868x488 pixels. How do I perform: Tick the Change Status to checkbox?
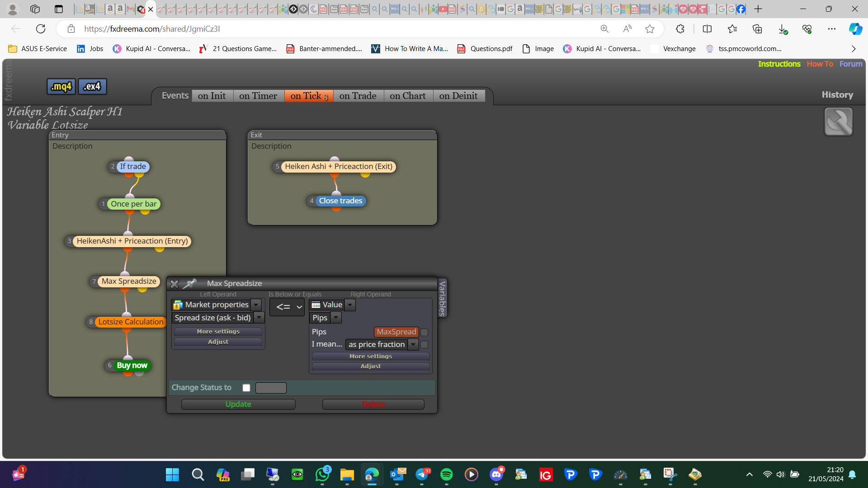tap(246, 388)
